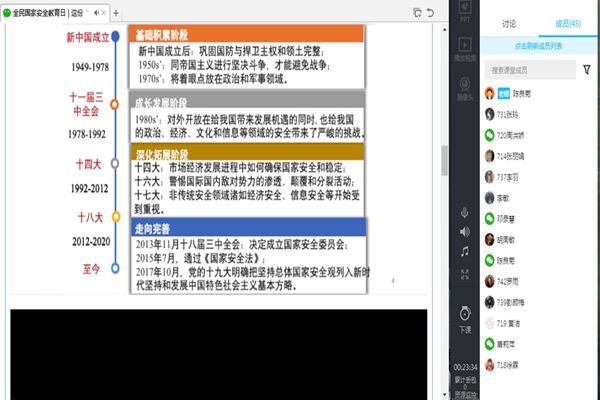Open the member filter funnel icon
Viewport: 600px width, 400px height.
[x=587, y=69]
